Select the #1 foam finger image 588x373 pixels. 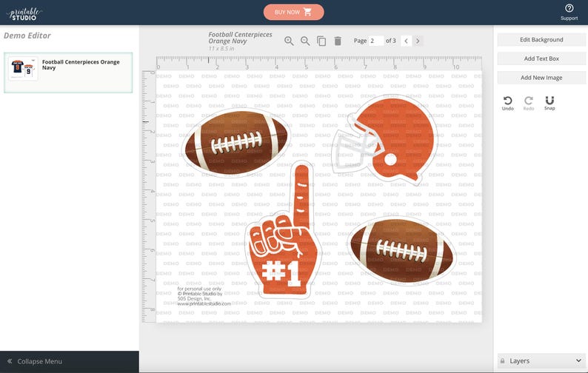click(x=284, y=230)
